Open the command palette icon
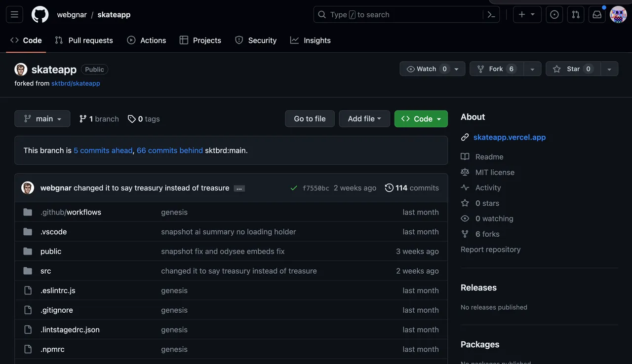The height and width of the screenshot is (364, 632). (x=491, y=15)
